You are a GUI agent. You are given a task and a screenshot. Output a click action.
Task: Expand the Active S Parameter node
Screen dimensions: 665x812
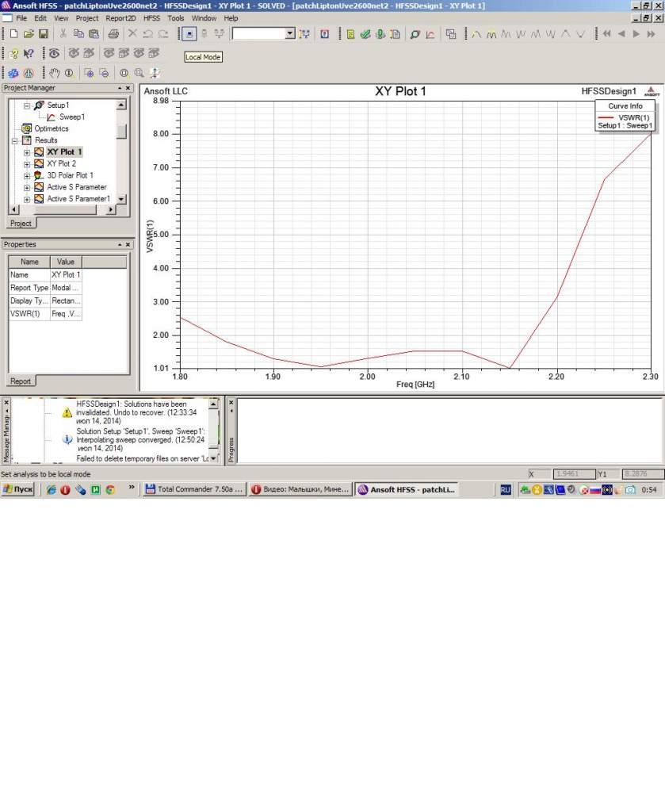coord(27,187)
